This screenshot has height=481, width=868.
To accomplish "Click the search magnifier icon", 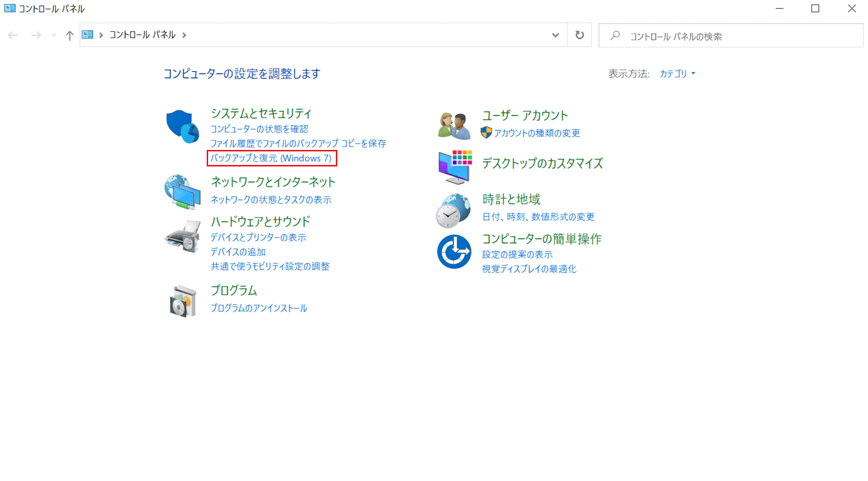I will point(615,35).
